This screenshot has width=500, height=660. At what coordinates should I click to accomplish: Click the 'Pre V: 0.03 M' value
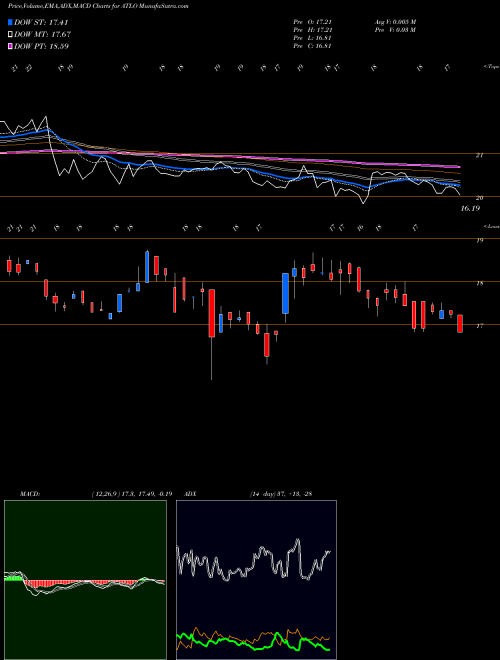pyautogui.click(x=395, y=30)
